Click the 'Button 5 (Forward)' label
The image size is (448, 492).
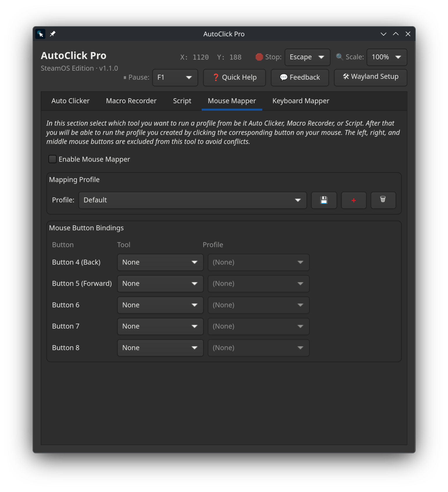tap(82, 283)
